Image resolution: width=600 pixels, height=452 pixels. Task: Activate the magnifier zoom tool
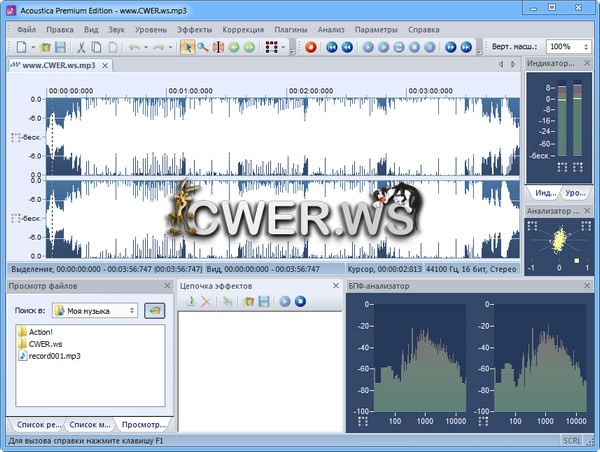coord(203,47)
